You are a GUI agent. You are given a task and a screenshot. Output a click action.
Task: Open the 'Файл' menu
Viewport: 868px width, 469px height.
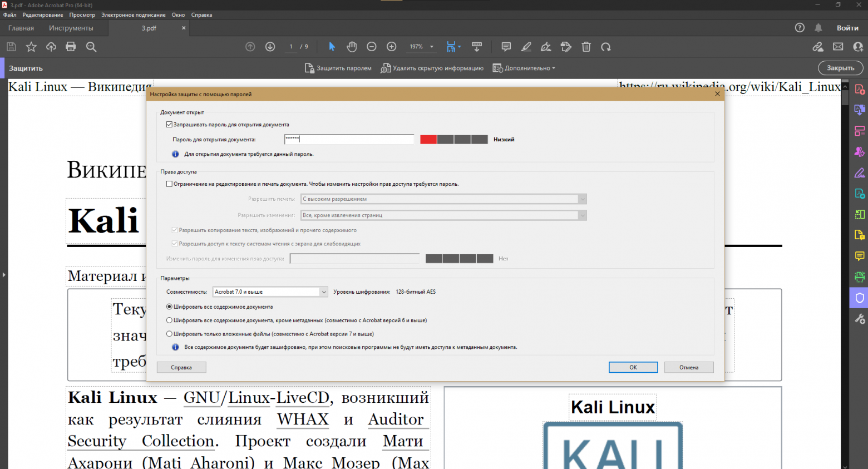9,15
